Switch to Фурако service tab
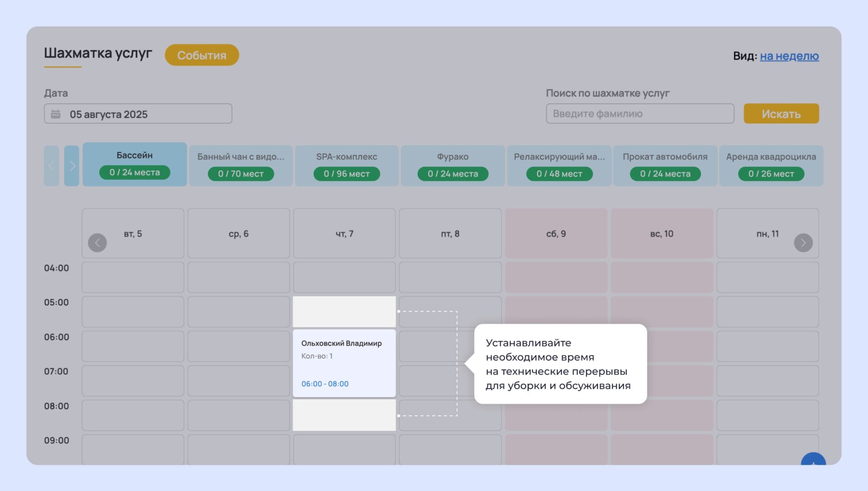The height and width of the screenshot is (491, 868). click(452, 165)
